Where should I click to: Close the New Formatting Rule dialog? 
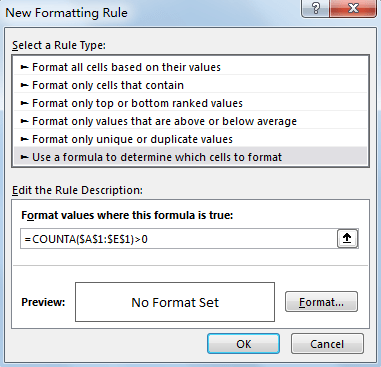point(353,8)
